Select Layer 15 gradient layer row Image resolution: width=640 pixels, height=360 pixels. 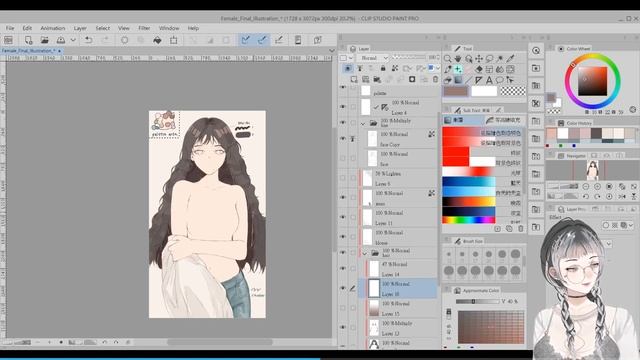(398, 309)
